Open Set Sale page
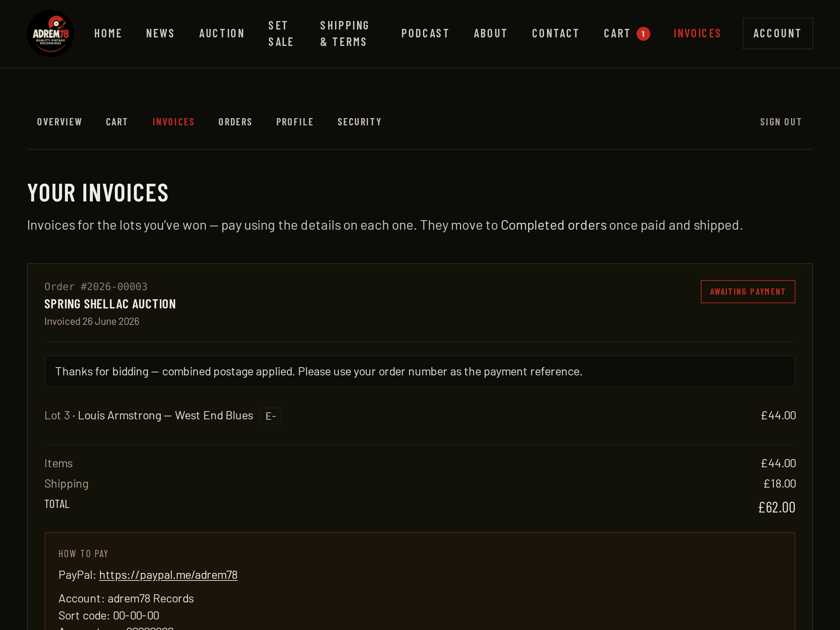Screen dimensions: 840x630 282,33
